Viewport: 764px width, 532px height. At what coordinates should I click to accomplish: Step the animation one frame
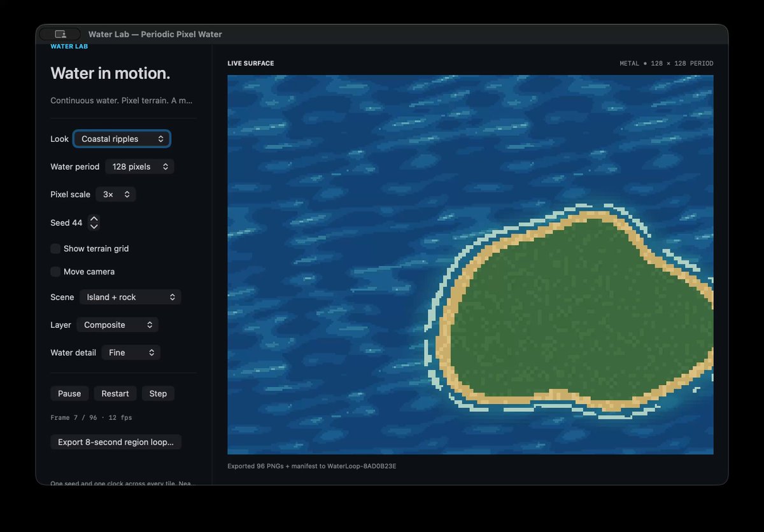[x=158, y=393]
